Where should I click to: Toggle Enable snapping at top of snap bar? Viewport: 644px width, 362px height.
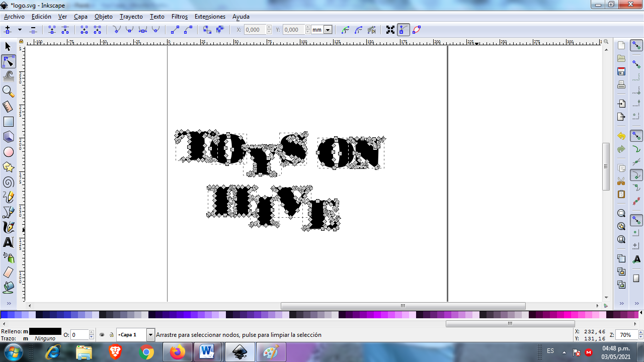(x=636, y=46)
